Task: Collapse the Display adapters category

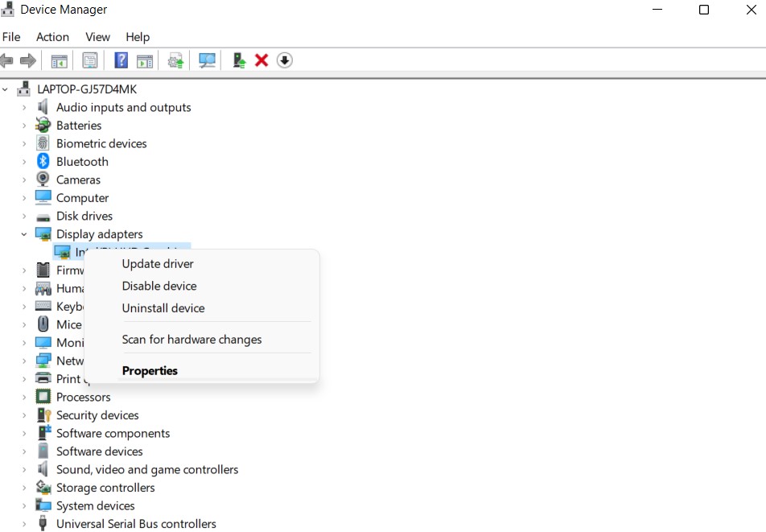Action: (24, 234)
